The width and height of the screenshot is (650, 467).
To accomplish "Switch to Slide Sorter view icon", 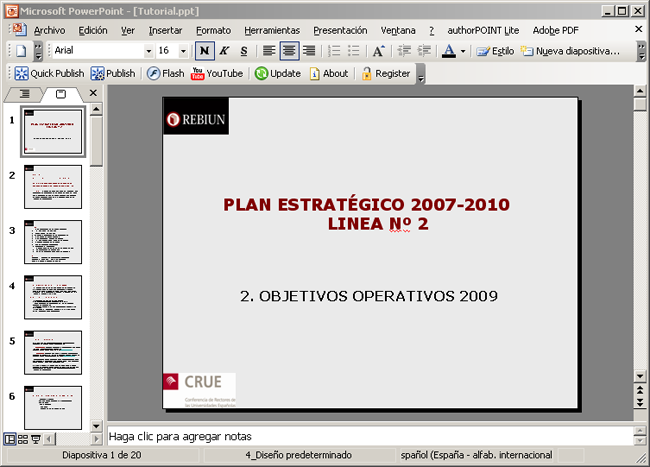I will pos(23,439).
